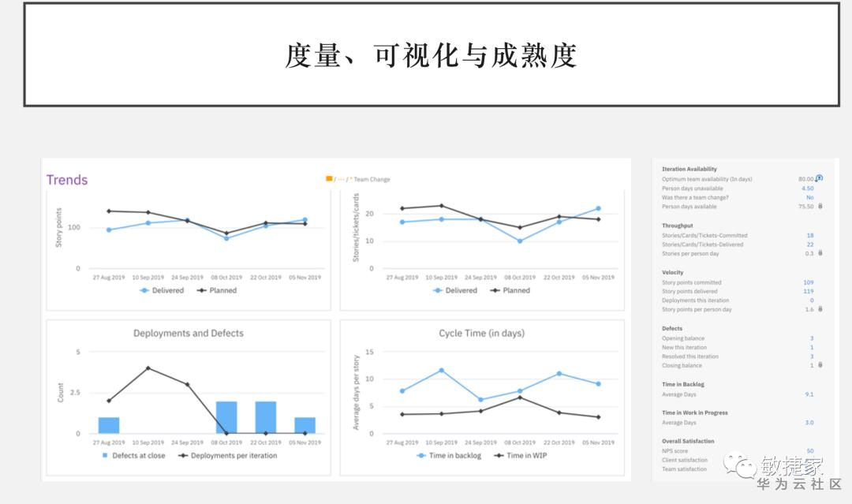Click the Opening balance value 3
The width and height of the screenshot is (852, 504).
click(812, 338)
